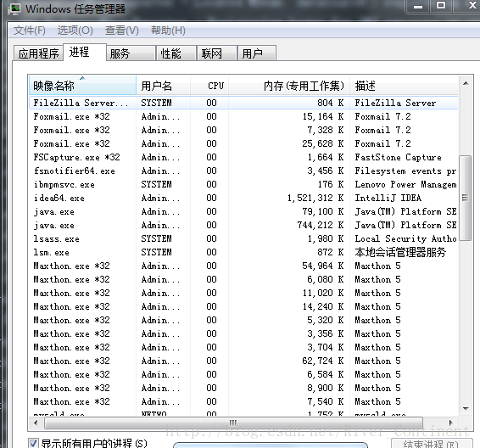This screenshot has height=448, width=480.
Task: Click the vertical scrollbar down arrow
Action: (466, 408)
